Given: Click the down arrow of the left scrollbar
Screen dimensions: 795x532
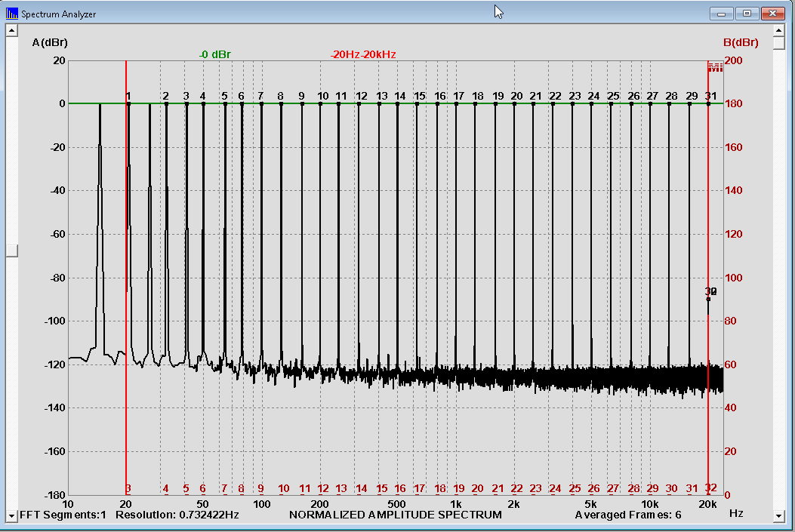Looking at the screenshot, I should (11, 516).
